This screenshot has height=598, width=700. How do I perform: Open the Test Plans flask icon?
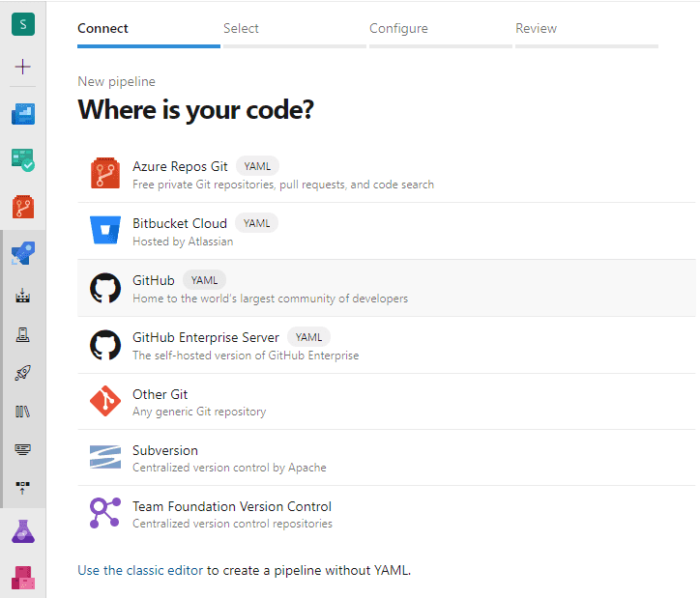23,531
